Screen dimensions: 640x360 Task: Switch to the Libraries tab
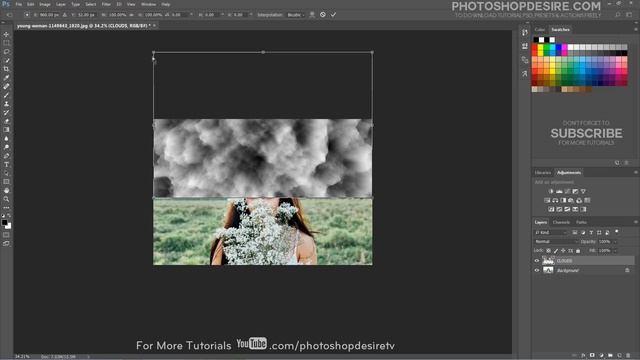pos(543,173)
